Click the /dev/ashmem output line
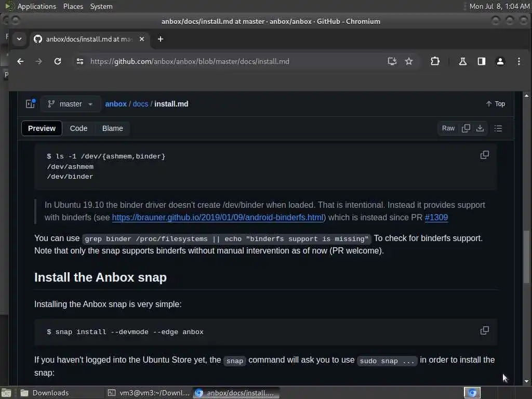Image resolution: width=532 pixels, height=399 pixels. tap(70, 167)
